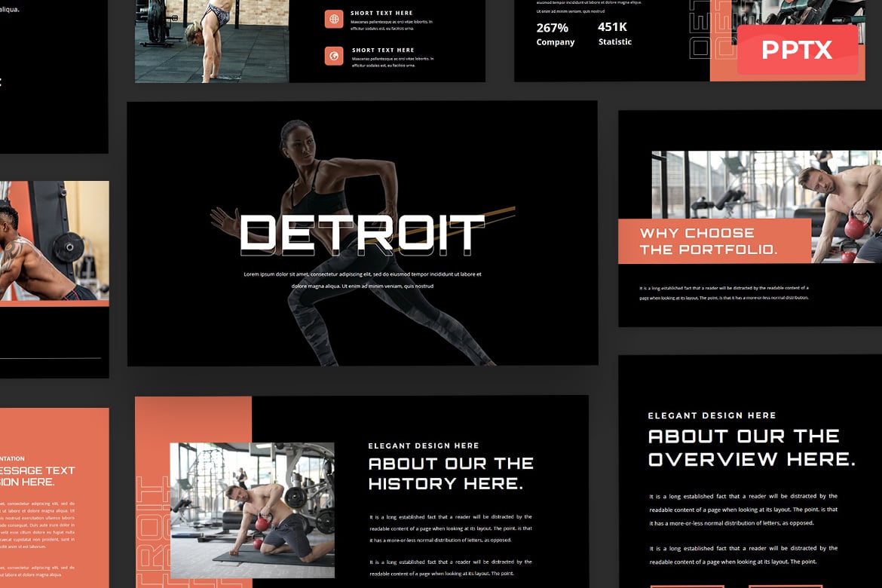Select the Why Choose The Portfolio banner
Screen dimensions: 882x588
(715, 241)
